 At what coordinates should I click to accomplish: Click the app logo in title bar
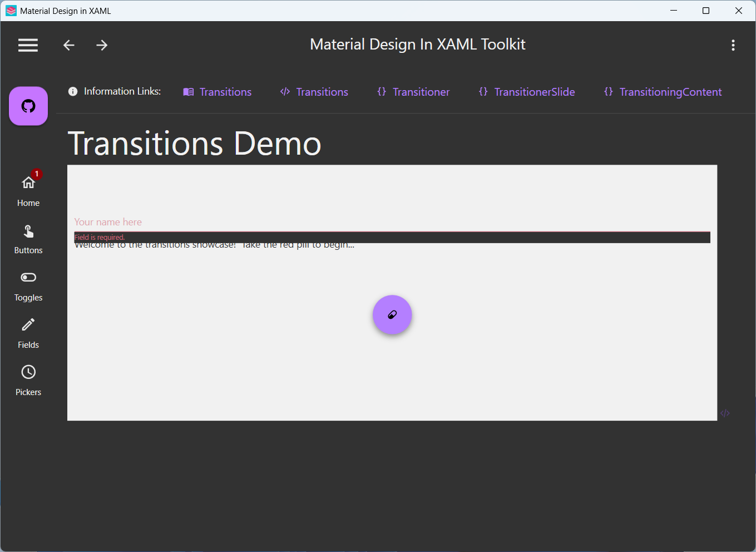coord(11,11)
